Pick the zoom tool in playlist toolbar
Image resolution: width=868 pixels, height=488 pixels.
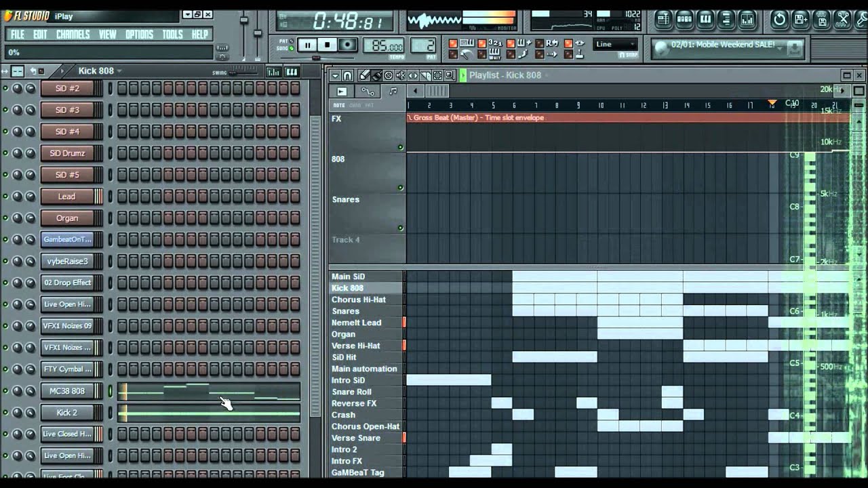pos(450,75)
